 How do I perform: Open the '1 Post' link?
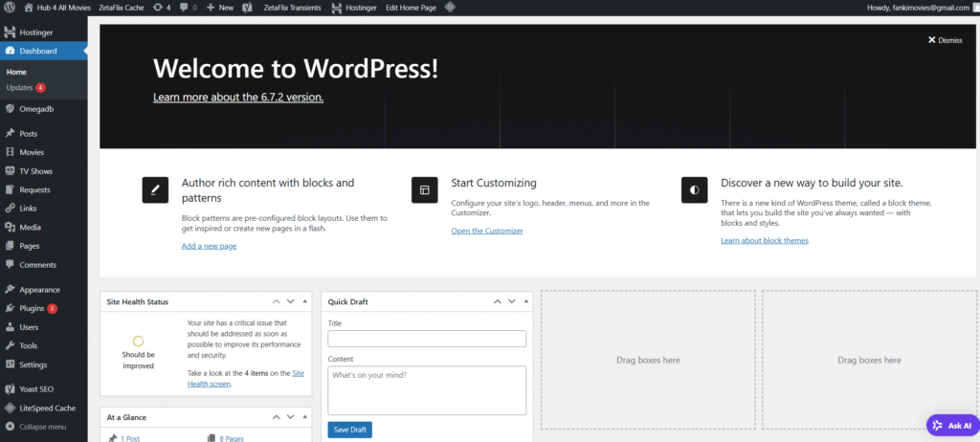pyautogui.click(x=130, y=438)
